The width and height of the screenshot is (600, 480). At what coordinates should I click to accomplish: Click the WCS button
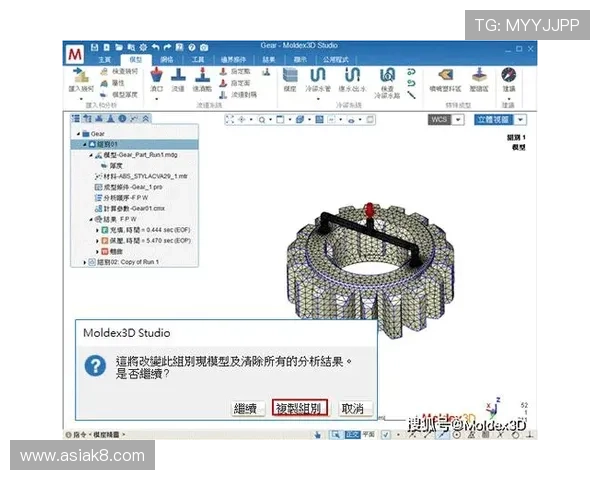pos(439,120)
